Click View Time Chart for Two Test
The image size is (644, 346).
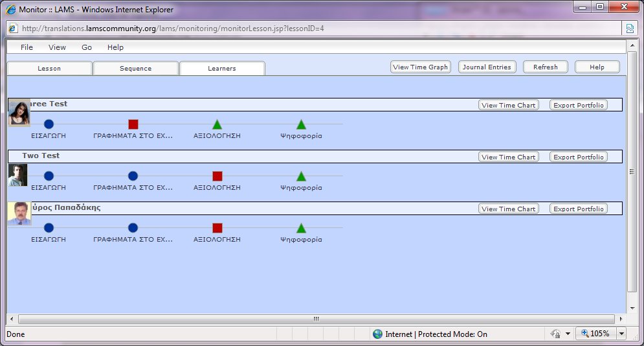tap(508, 157)
